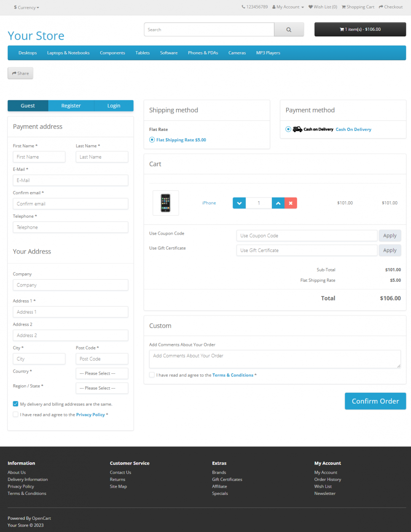Viewport: 411px width, 532px height.
Task: Decrease iPhone quantity with the down arrow
Action: pos(239,203)
